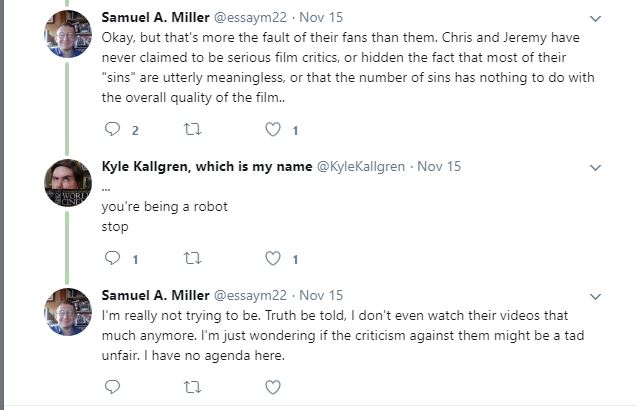
Task: Expand options chevron on Samuel's last tweet
Action: [x=595, y=297]
